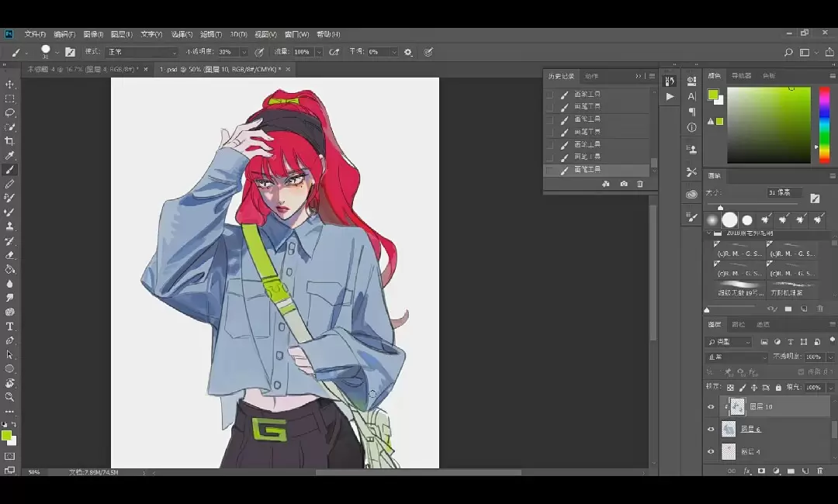Select the Zoom magnifier tool
The height and width of the screenshot is (504, 838).
pos(10,397)
